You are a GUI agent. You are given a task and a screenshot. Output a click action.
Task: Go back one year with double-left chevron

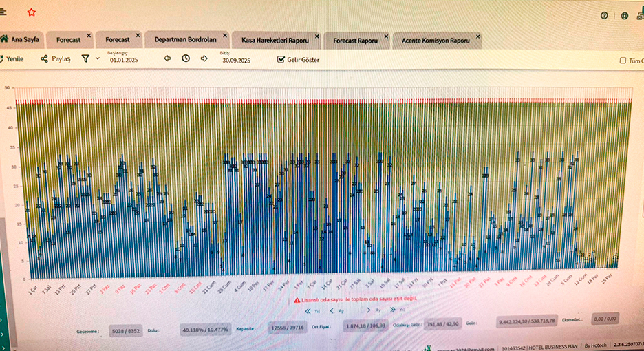308,311
